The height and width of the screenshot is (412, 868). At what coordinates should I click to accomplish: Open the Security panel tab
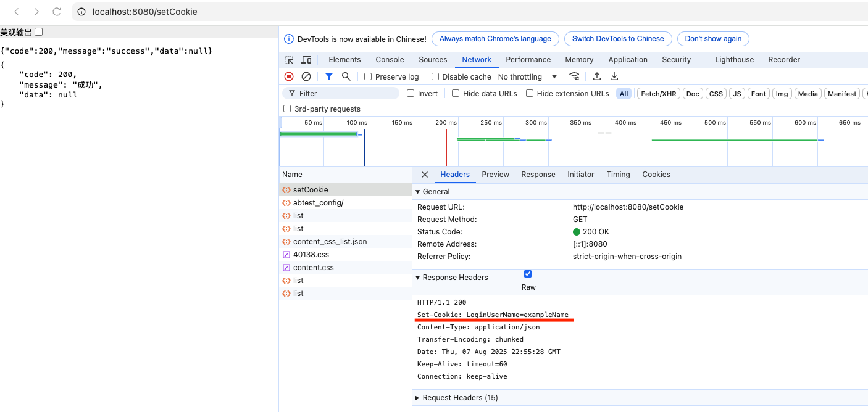coord(677,60)
